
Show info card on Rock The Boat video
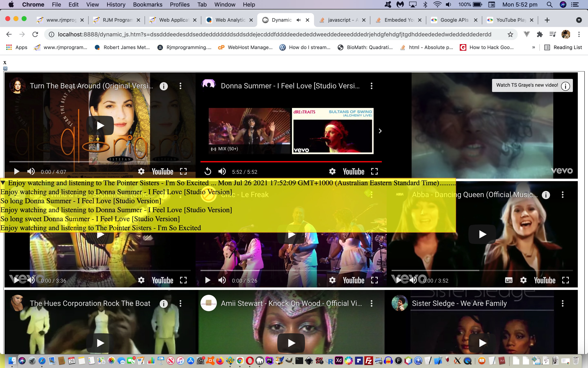(164, 304)
